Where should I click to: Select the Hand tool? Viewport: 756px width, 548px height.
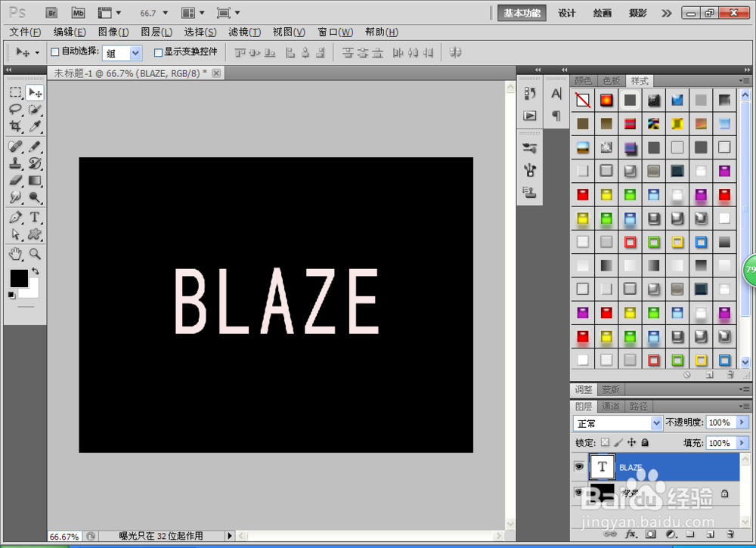coord(15,253)
